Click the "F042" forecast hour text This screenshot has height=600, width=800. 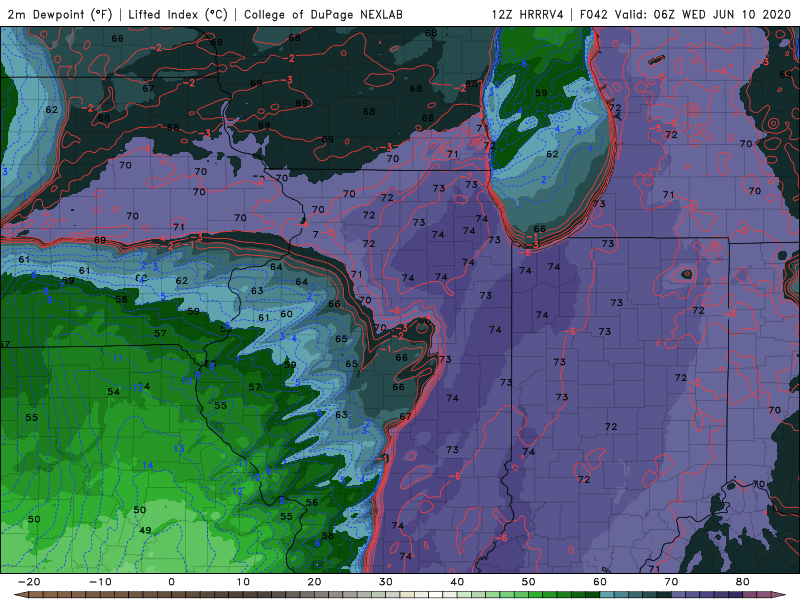coord(594,14)
